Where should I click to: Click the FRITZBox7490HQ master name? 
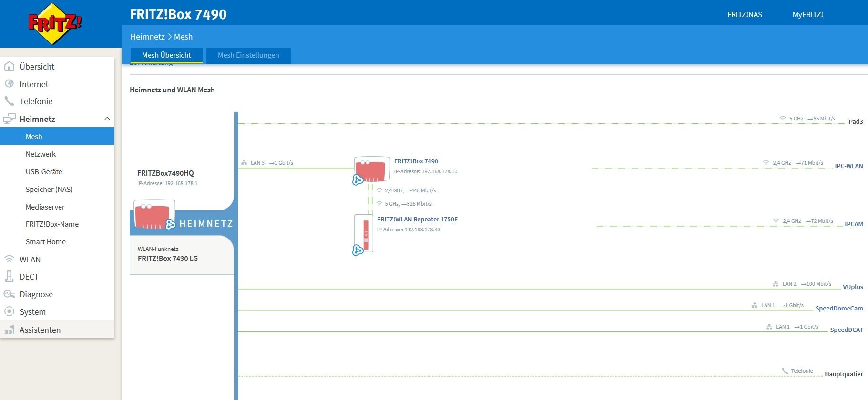(x=165, y=173)
